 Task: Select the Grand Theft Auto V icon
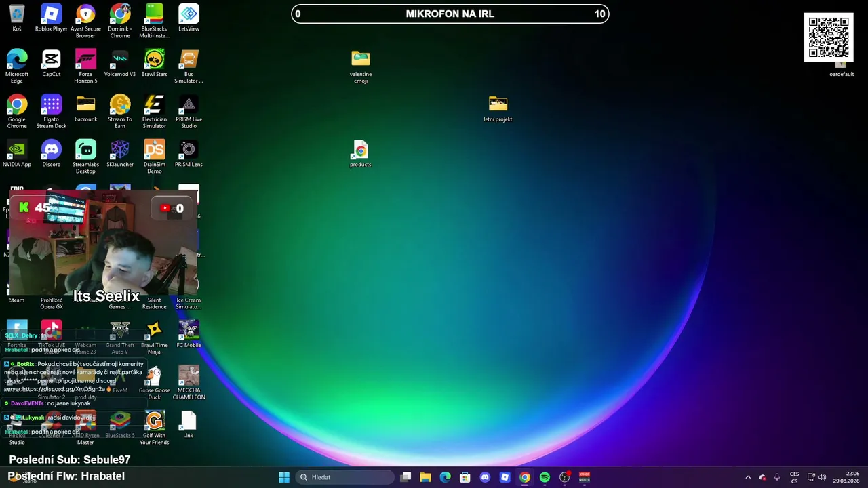point(120,338)
